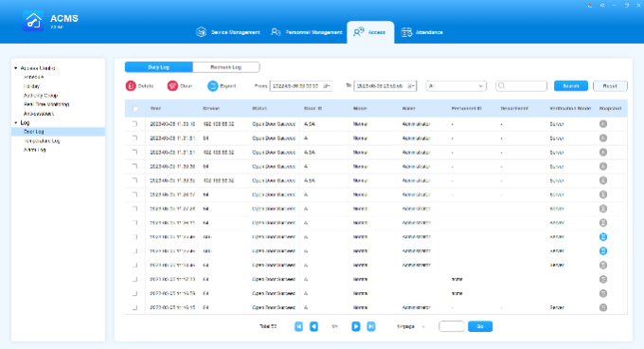
Task: Check the first log row checkbox
Action: (x=135, y=124)
